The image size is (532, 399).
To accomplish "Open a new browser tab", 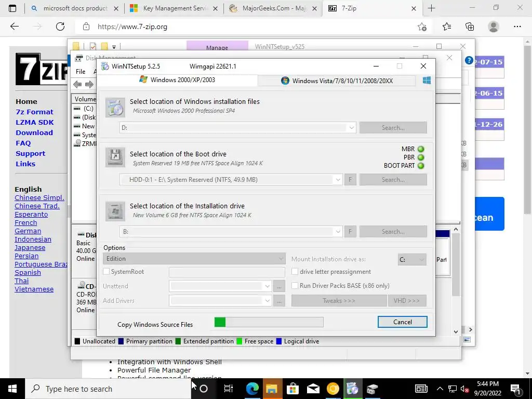I will point(431,8).
